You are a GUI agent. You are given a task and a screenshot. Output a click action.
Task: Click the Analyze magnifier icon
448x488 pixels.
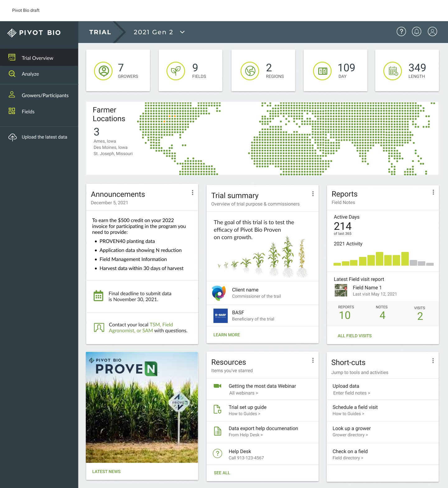click(12, 73)
